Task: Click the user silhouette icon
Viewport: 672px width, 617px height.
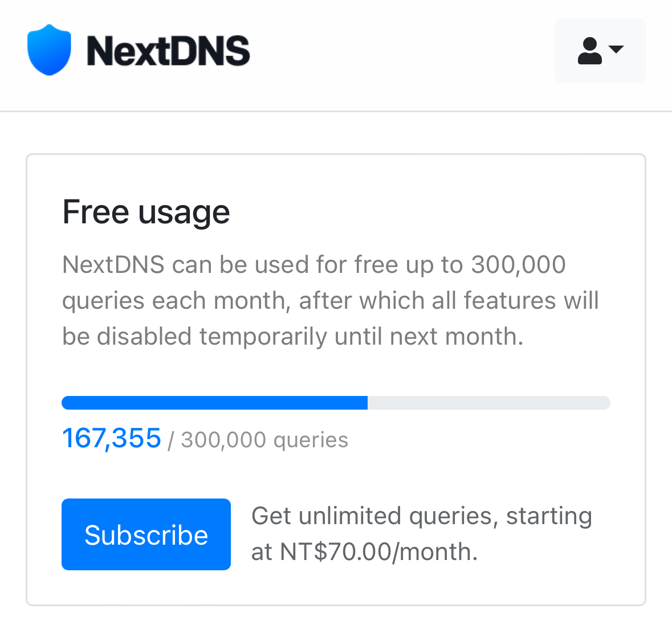Action: (x=589, y=51)
